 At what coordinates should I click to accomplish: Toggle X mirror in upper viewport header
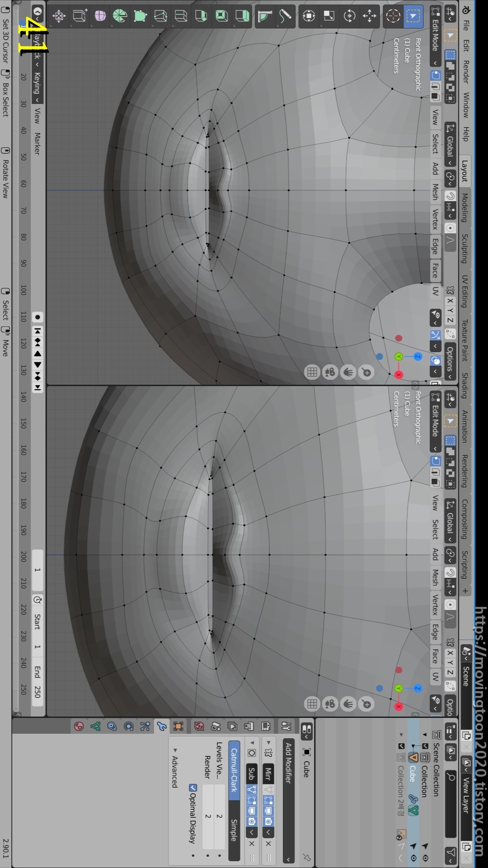pos(450,301)
